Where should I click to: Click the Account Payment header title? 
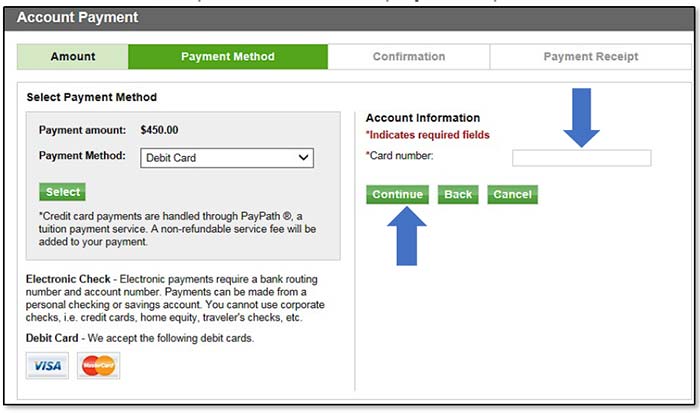point(78,17)
